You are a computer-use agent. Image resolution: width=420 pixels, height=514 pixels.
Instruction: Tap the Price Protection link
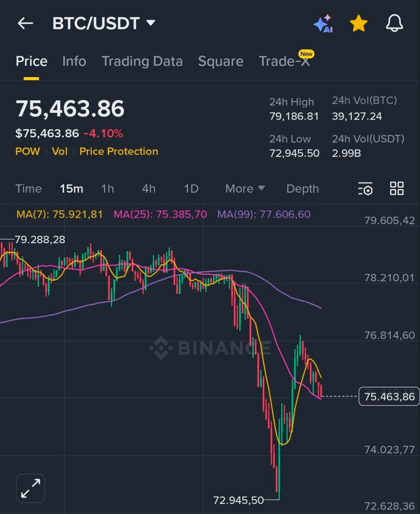[x=118, y=151]
